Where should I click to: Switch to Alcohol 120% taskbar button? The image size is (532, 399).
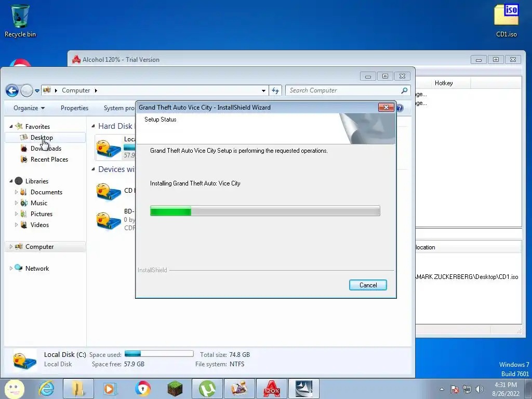coord(271,389)
